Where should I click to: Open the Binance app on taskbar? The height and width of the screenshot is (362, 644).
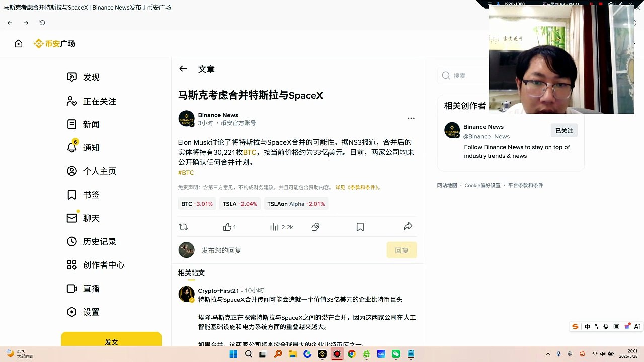pyautogui.click(x=323, y=354)
